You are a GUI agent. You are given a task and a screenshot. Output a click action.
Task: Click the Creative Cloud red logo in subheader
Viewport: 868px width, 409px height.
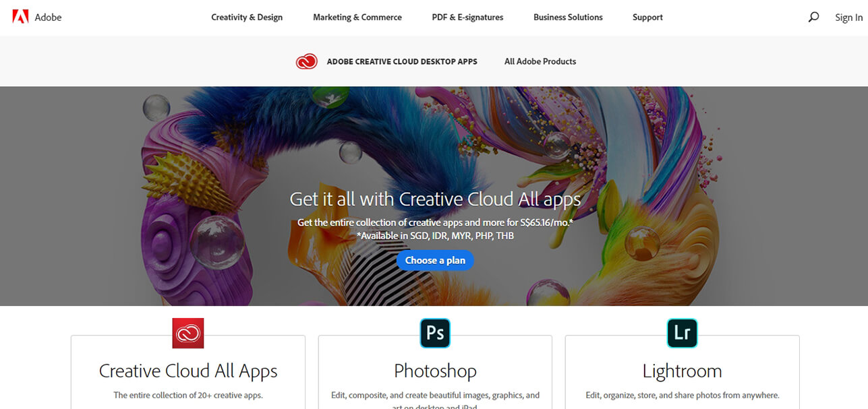[x=307, y=61]
